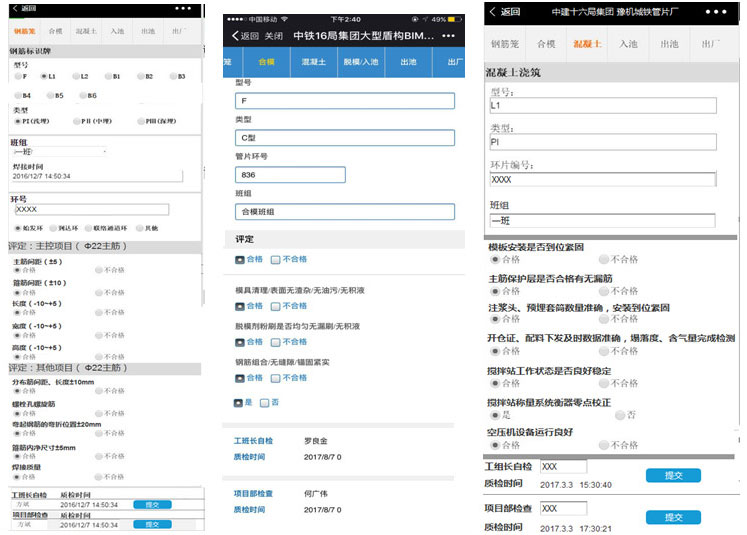747x535 pixels.
Task: Click 提交 button beside 工班长自检 on right
Action: click(666, 475)
